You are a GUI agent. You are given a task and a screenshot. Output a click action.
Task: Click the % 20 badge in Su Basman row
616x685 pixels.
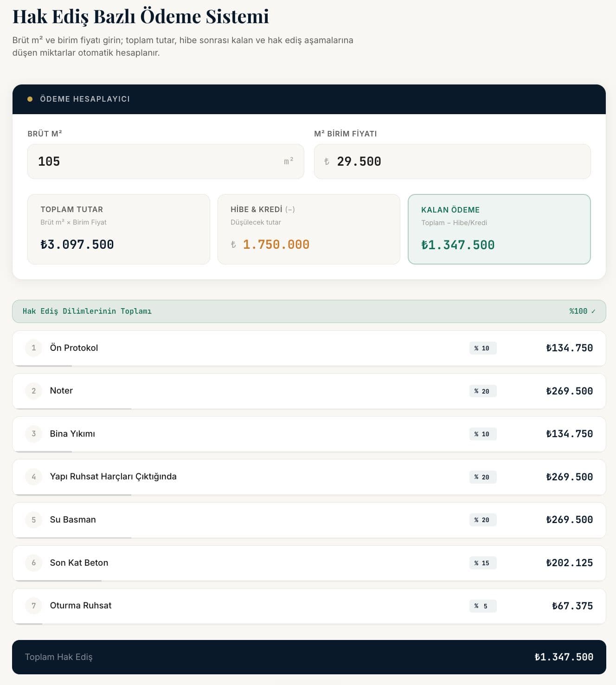483,520
